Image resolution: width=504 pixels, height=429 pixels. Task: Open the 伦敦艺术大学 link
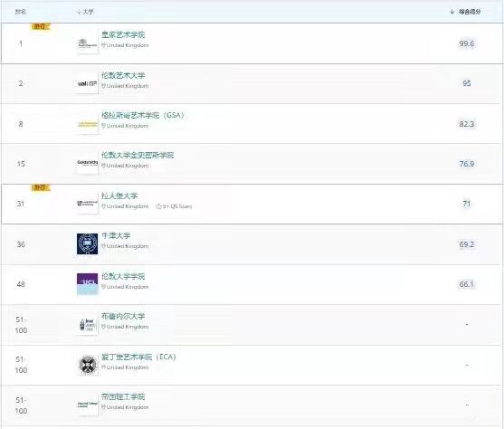[123, 76]
